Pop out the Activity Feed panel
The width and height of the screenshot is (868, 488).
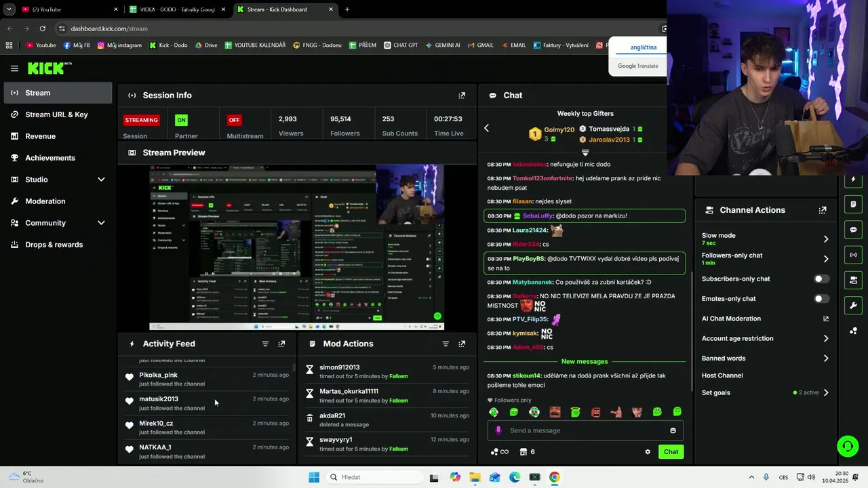[x=281, y=344]
